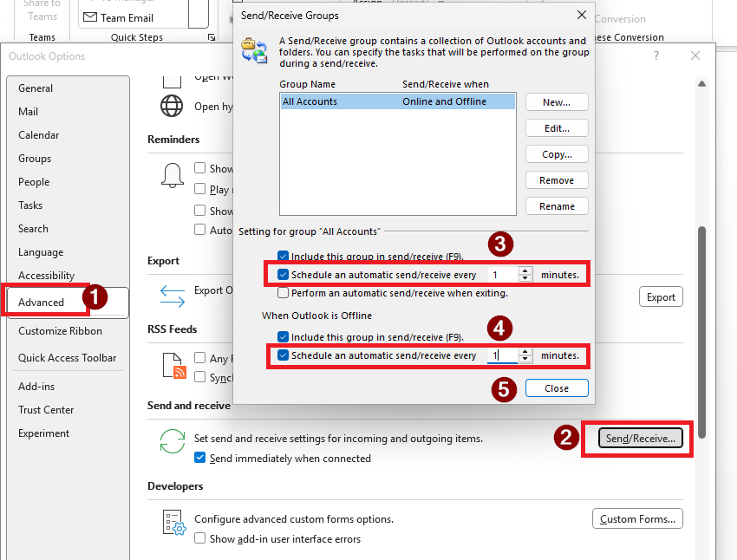This screenshot has height=560, width=737.
Task: Expand Quick Steps dialog launcher
Action: click(x=212, y=37)
